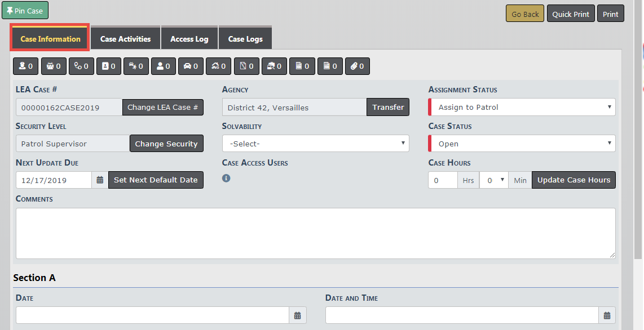Open calendar picker for Next Update Due
This screenshot has height=330, width=644.
pos(100,180)
